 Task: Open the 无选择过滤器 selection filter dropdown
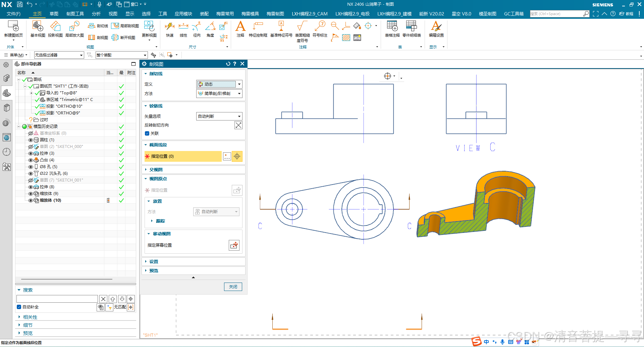(59, 55)
